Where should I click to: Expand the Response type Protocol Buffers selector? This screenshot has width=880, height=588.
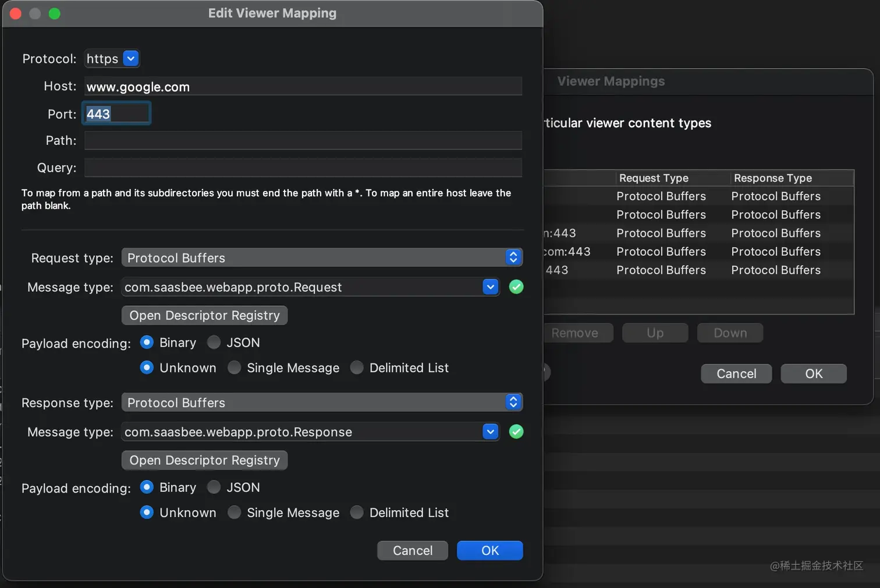pyautogui.click(x=513, y=402)
